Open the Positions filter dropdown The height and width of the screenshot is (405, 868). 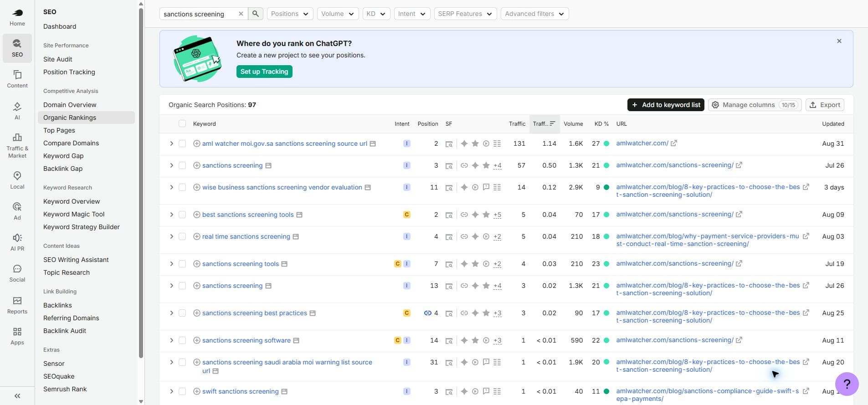coord(290,14)
